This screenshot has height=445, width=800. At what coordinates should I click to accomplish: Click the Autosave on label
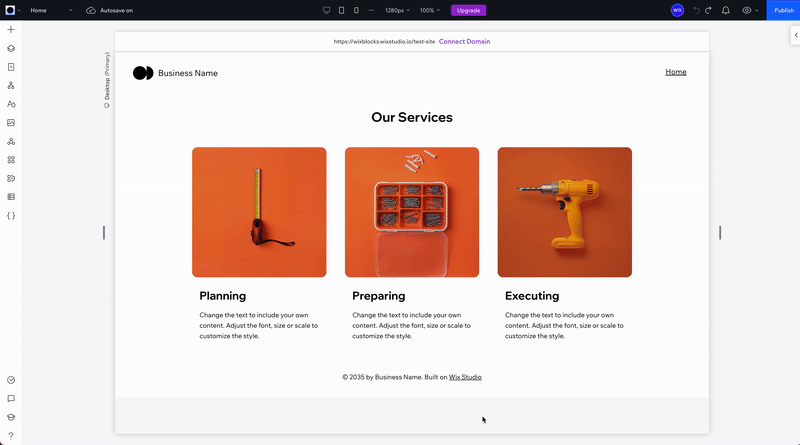[116, 10]
